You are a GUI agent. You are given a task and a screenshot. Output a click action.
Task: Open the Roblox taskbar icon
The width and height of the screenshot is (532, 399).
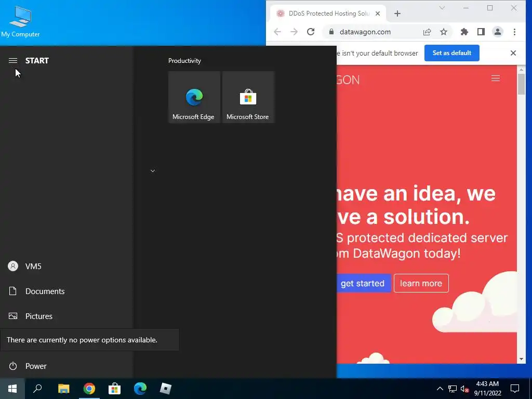coord(166,389)
